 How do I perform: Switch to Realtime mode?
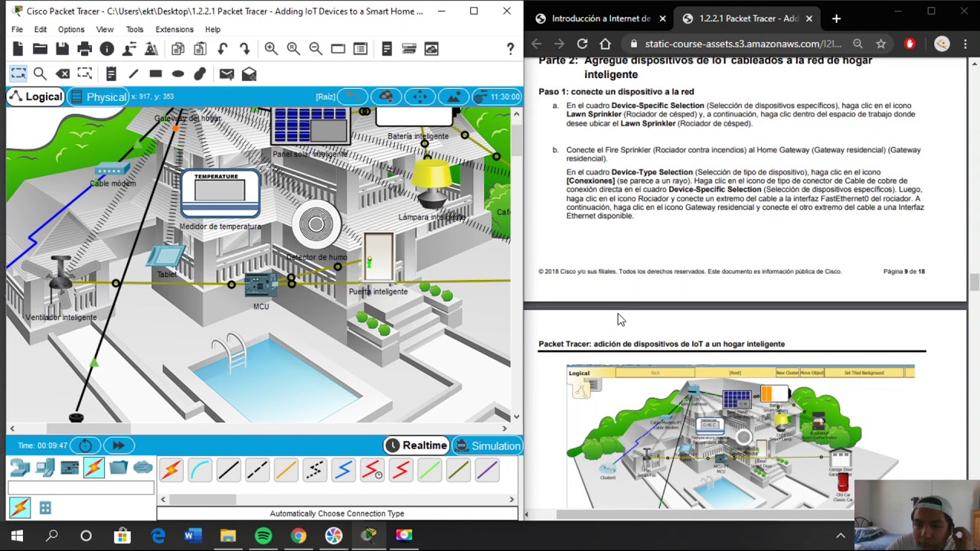[416, 446]
